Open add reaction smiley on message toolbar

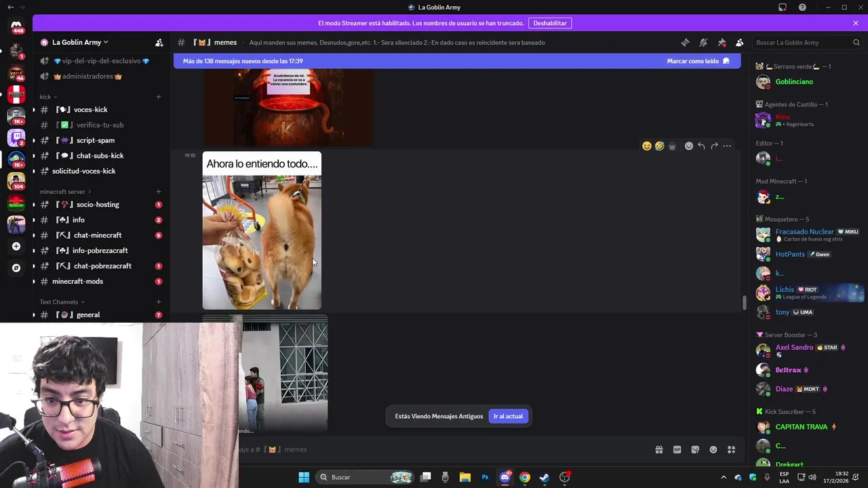tap(689, 146)
